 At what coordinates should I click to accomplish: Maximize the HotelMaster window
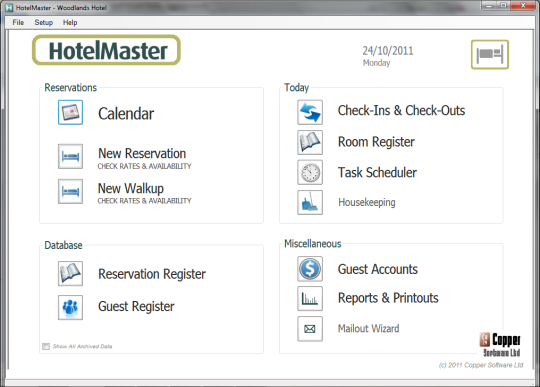pyautogui.click(x=503, y=6)
